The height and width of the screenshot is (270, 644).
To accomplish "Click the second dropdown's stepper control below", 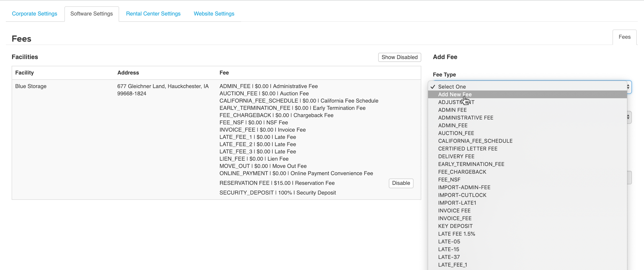I will pos(628,117).
